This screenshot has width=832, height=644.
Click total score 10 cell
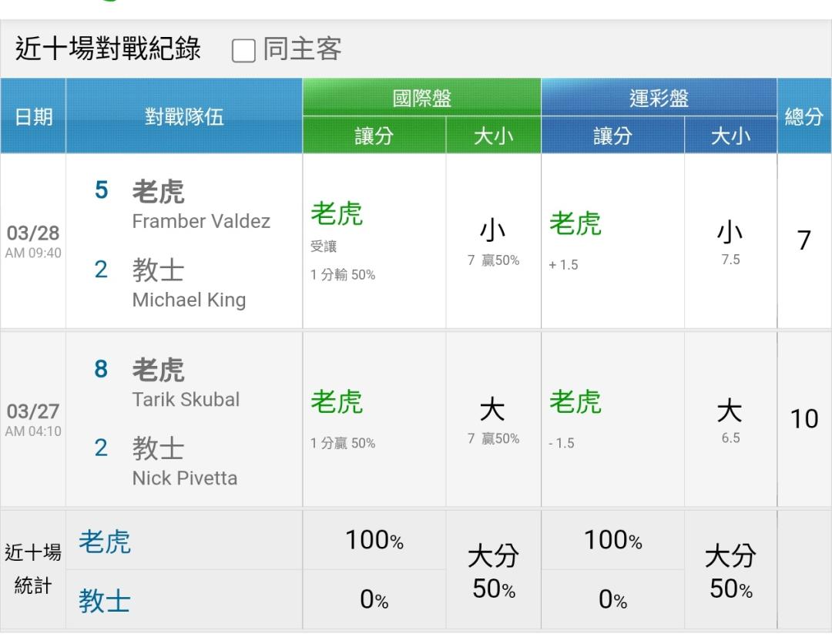click(803, 419)
